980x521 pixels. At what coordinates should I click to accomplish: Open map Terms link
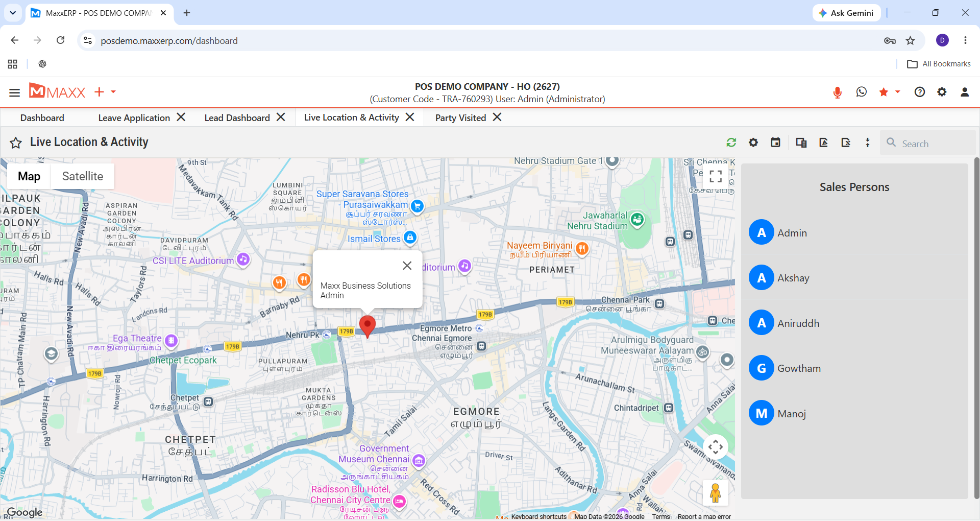coord(661,517)
